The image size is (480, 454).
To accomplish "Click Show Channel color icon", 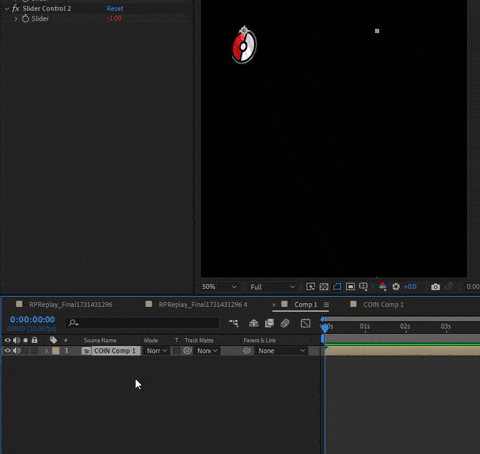I will 383,287.
